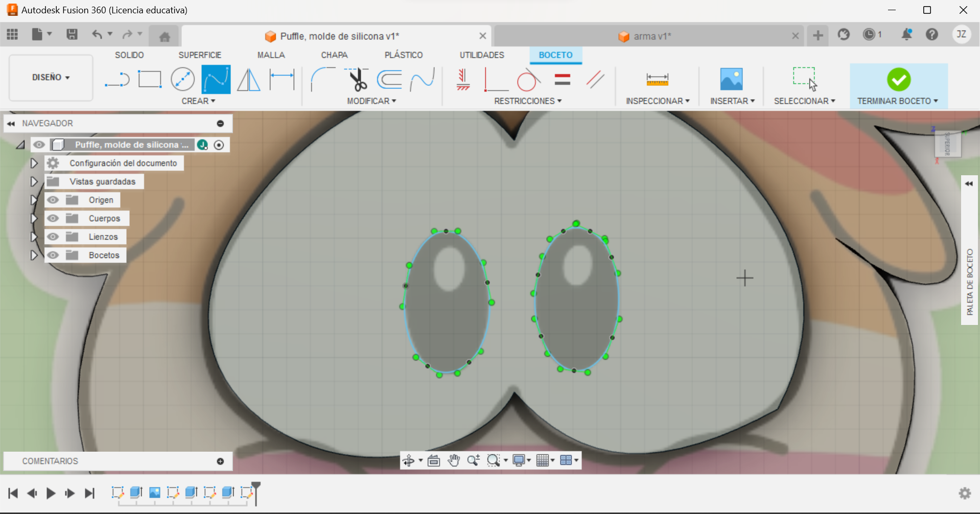
Task: Apply the Tangent constraint
Action: click(528, 80)
